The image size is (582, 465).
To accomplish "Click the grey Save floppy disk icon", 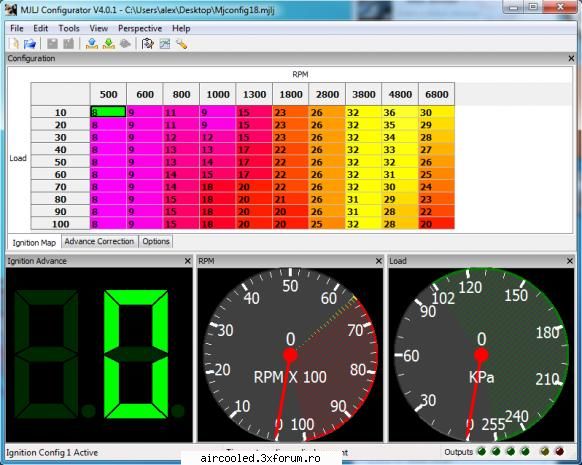I will 52,44.
